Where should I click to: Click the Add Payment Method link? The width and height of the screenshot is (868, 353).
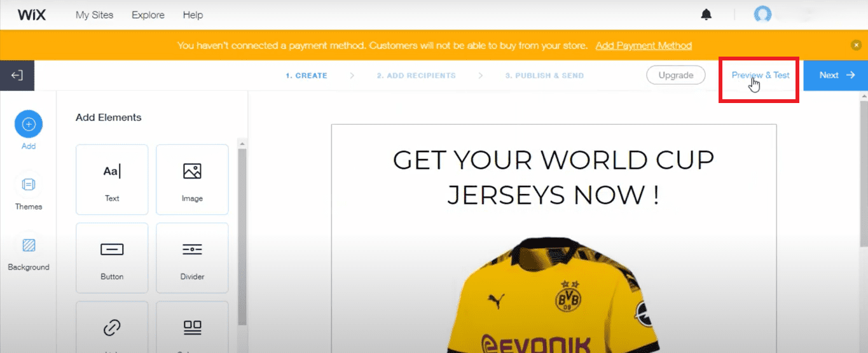pyautogui.click(x=644, y=46)
